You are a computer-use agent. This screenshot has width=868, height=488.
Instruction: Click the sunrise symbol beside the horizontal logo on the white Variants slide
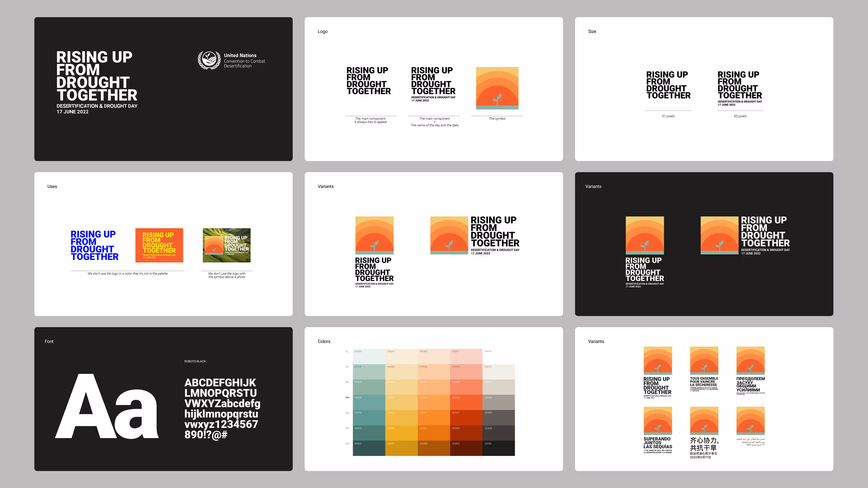pos(449,235)
